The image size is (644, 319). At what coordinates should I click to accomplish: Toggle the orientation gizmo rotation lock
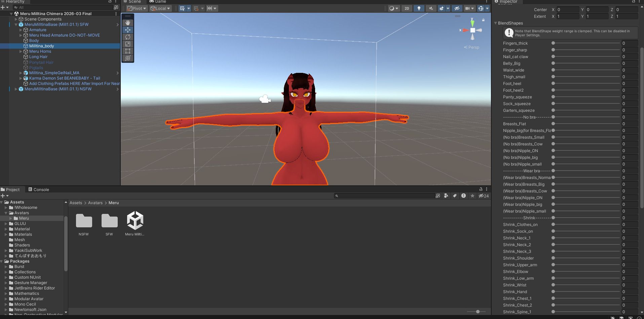click(483, 20)
